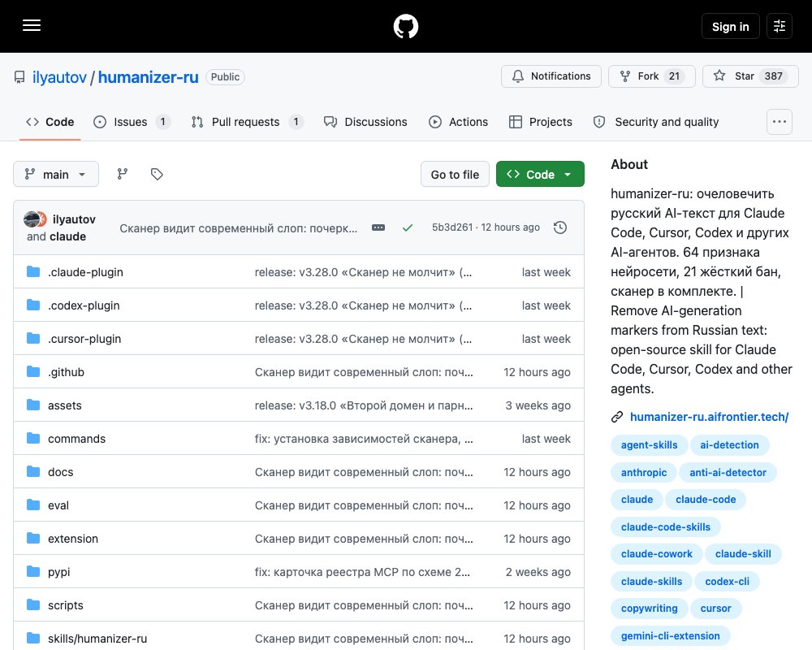Image resolution: width=812 pixels, height=650 pixels.
Task: Open commit history clock icon
Action: pyautogui.click(x=560, y=227)
